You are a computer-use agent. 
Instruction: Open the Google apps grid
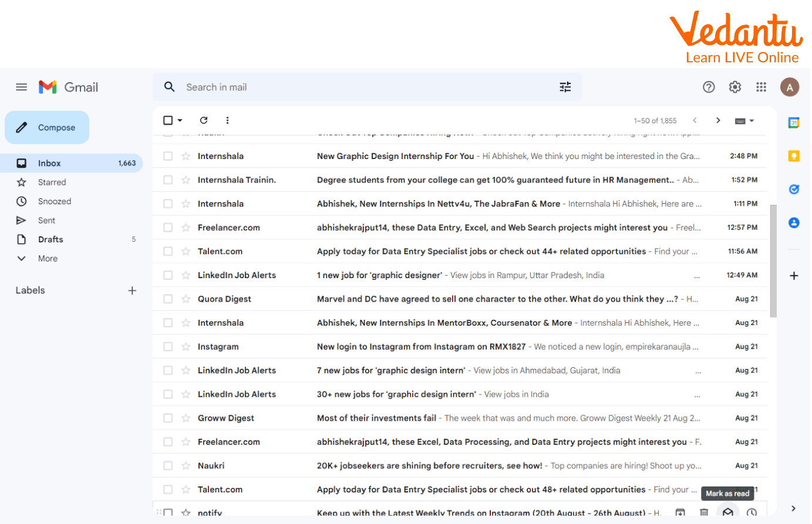(761, 87)
